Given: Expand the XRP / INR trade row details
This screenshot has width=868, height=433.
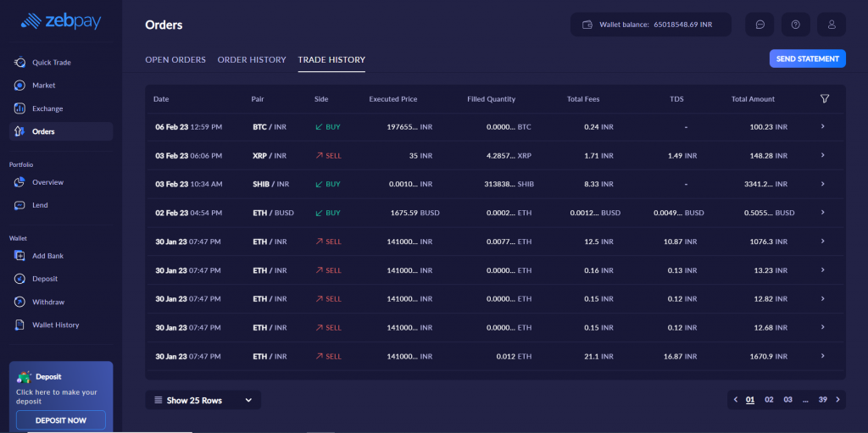Looking at the screenshot, I should [x=822, y=155].
